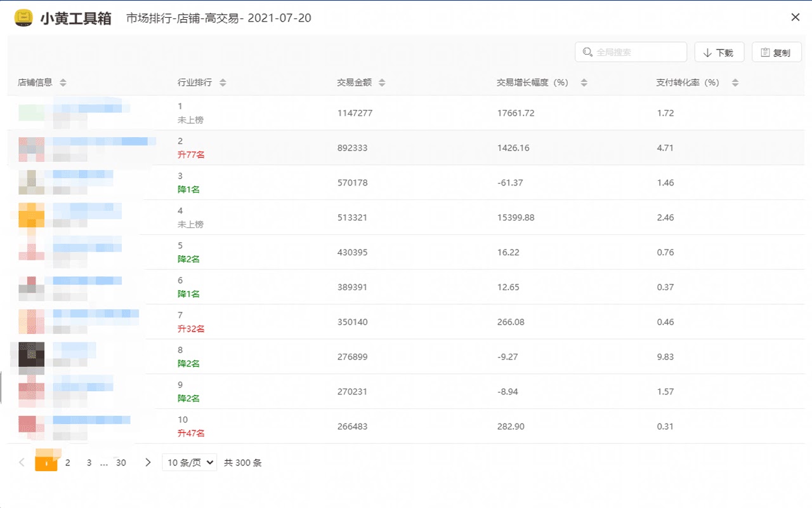Image resolution: width=812 pixels, height=508 pixels.
Task: Click growth value 16.22
Action: [508, 253]
